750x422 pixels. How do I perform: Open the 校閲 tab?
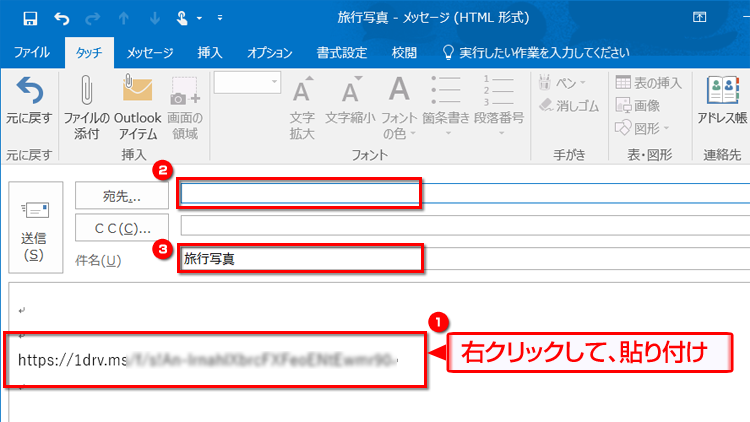point(404,52)
